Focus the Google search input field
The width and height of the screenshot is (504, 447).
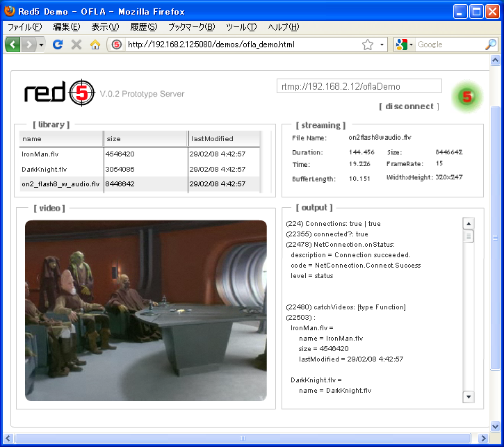coord(450,44)
